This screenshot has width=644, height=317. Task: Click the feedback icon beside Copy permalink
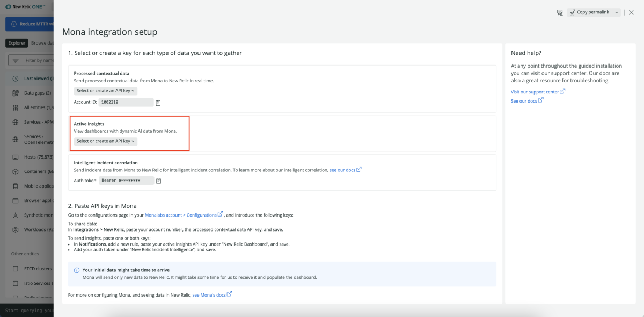pyautogui.click(x=559, y=12)
